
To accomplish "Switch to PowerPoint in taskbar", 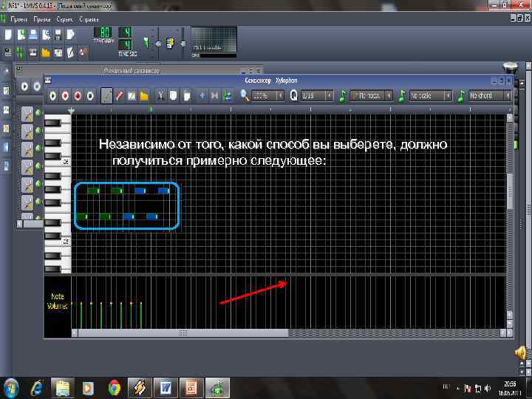I will click(191, 388).
